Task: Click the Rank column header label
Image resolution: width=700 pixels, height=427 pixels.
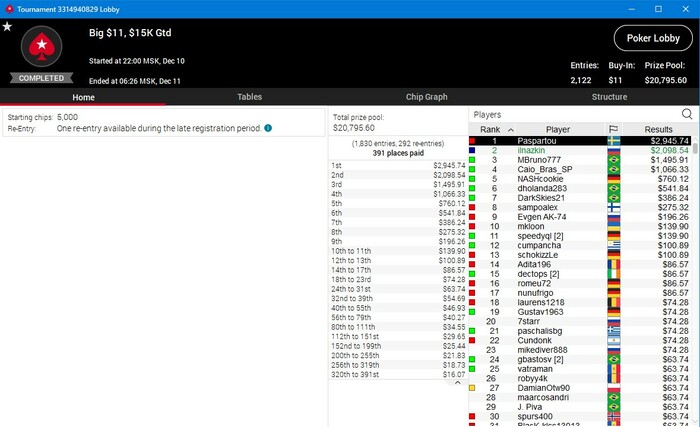Action: pyautogui.click(x=490, y=130)
